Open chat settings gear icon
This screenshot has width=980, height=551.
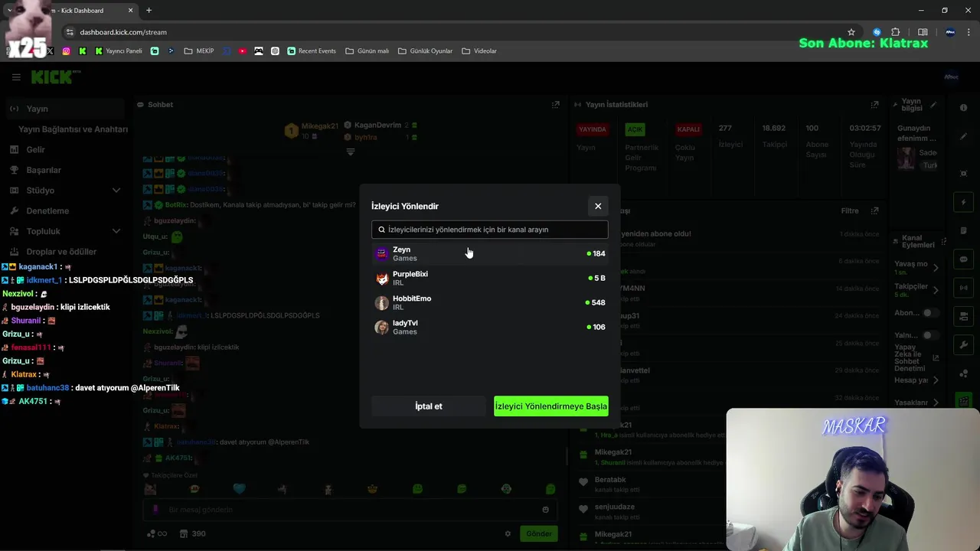pos(507,534)
